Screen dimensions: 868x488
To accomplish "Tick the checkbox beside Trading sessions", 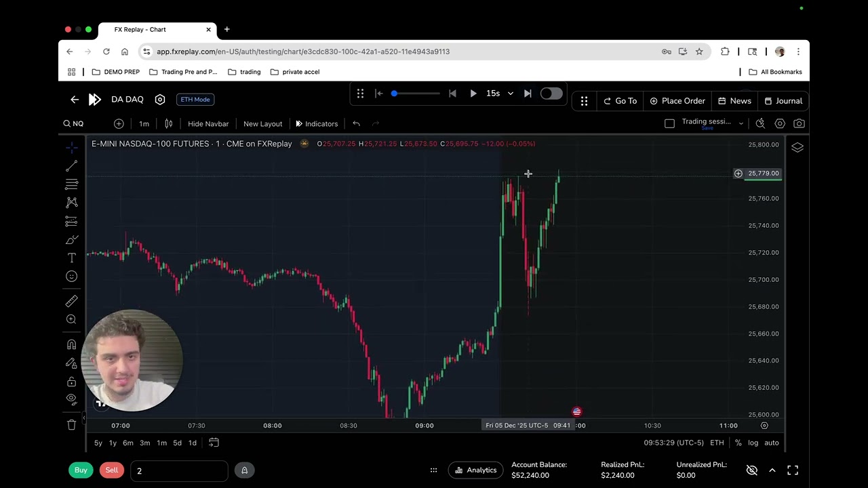I will (x=669, y=123).
